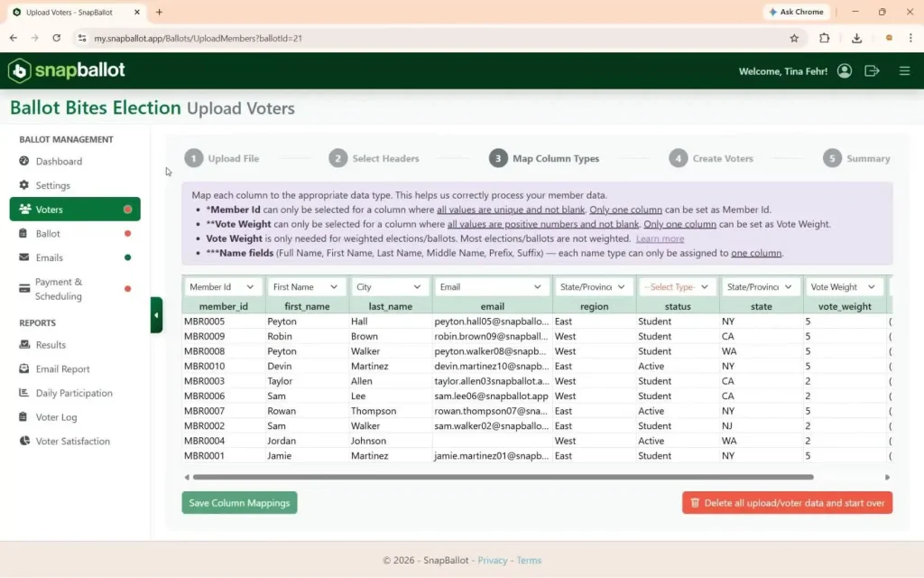Open Chrome downloads icon

pyautogui.click(x=856, y=38)
